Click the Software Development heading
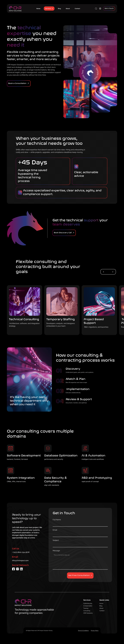Screen dimensions: 124x644 tap(24, 455)
